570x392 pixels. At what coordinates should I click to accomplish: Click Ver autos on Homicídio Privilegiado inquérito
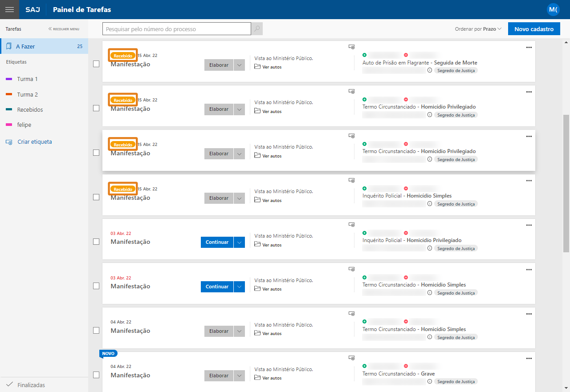(271, 245)
